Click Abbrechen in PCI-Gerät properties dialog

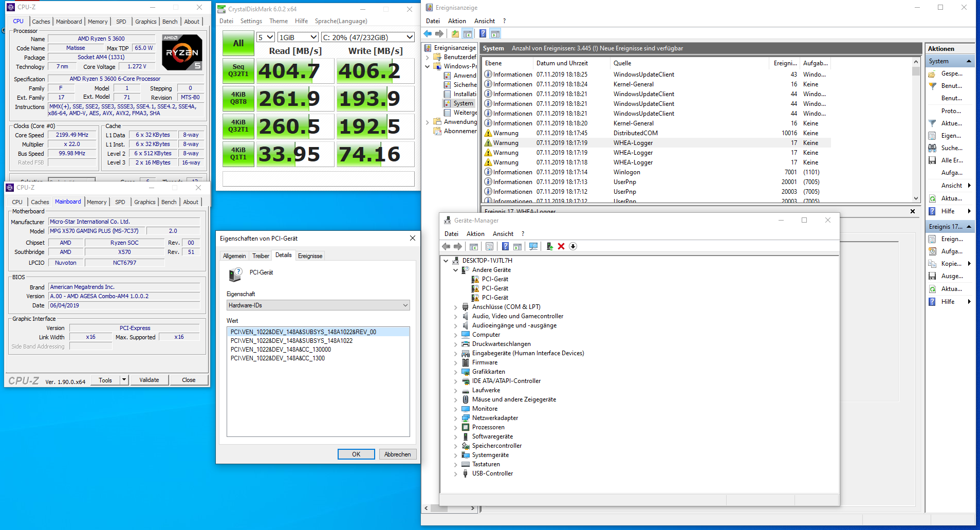pyautogui.click(x=397, y=454)
